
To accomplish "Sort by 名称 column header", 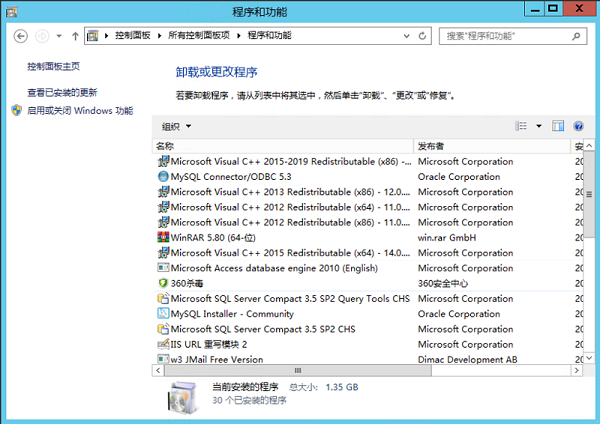I will click(283, 146).
